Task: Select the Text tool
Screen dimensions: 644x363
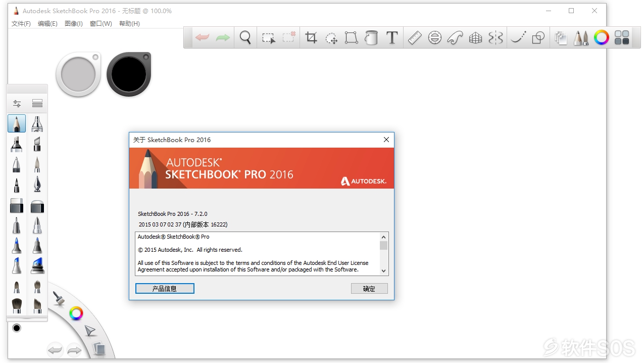Action: coord(392,38)
